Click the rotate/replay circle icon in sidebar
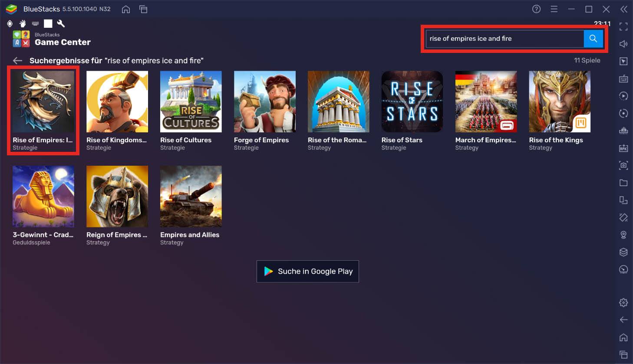Screen dimensions: 633x364 tap(623, 113)
